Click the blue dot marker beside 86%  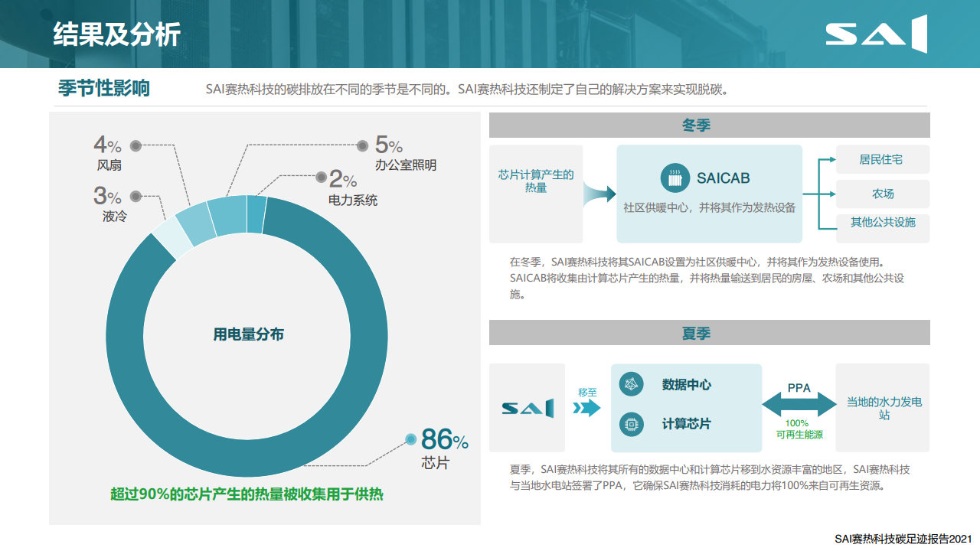(411, 439)
